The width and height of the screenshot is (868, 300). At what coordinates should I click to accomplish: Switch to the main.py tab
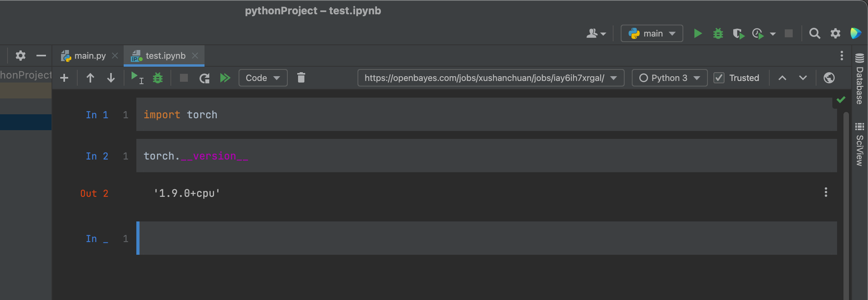[x=90, y=56]
